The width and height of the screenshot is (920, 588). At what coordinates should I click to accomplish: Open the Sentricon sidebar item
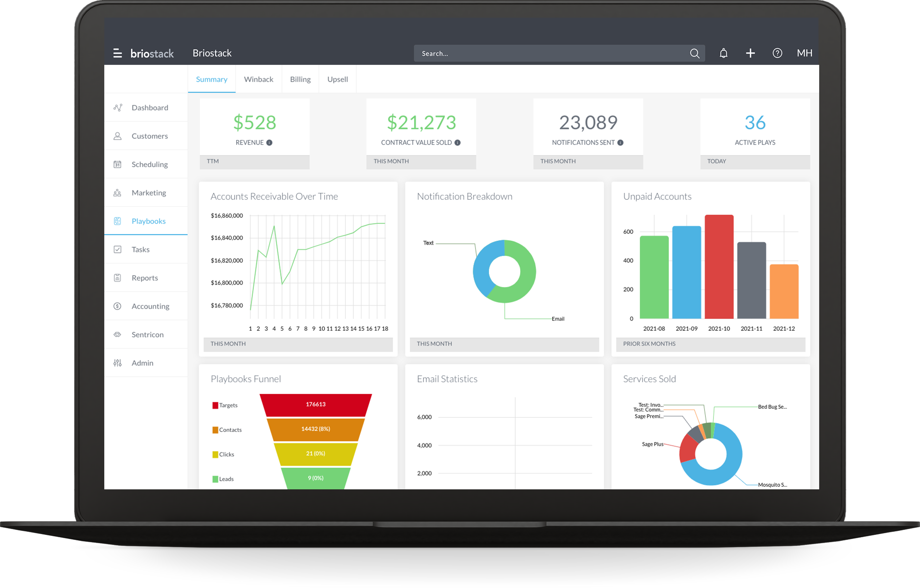point(147,334)
